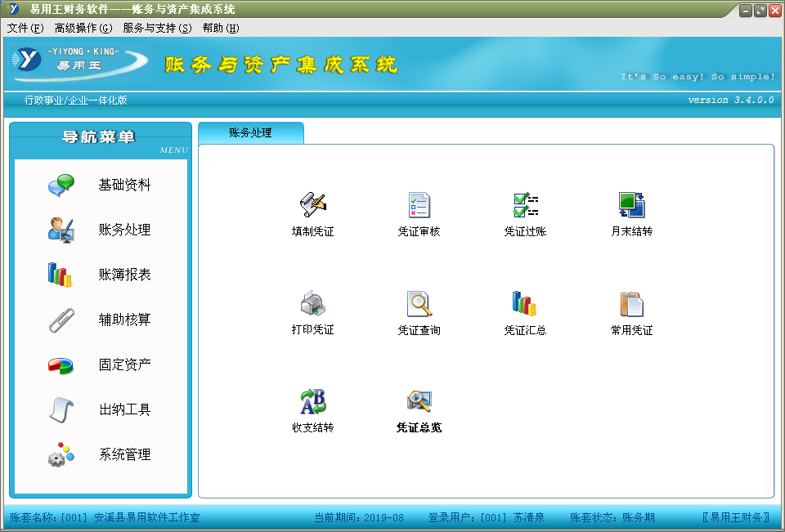Open the 基础资料 speech bubble icon
This screenshot has height=532, width=785.
click(61, 186)
